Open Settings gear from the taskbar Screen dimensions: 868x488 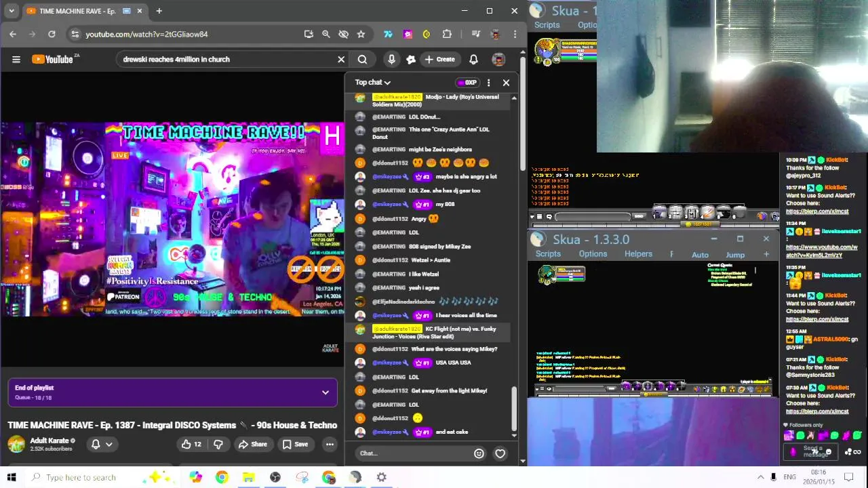[382, 477]
